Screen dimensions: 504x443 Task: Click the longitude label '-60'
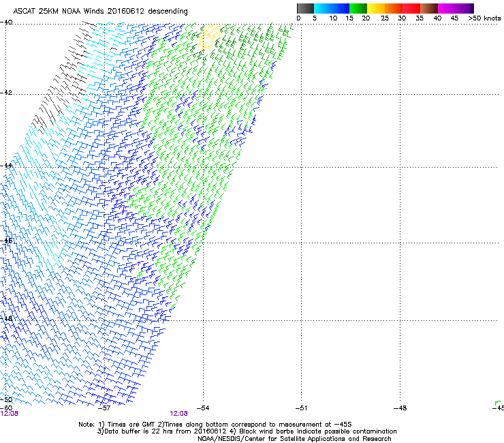click(6, 408)
